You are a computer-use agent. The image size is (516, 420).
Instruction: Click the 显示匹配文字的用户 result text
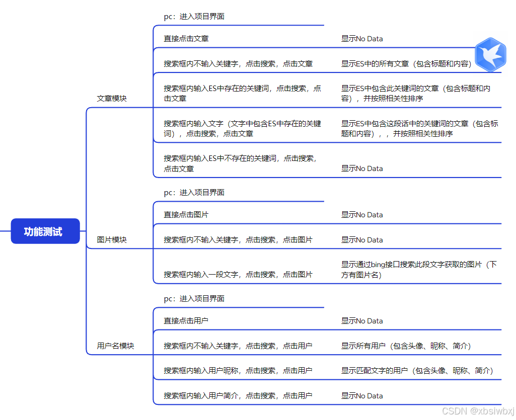point(417,370)
